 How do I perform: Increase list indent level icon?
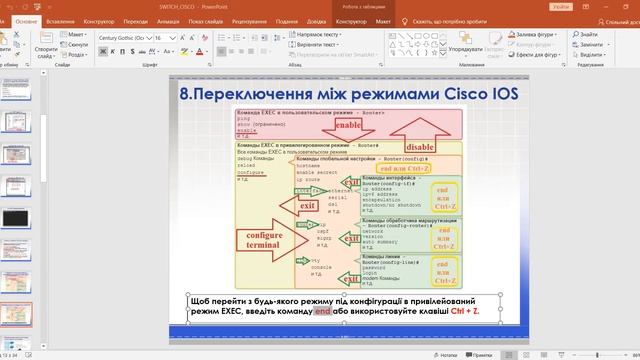(x=264, y=38)
